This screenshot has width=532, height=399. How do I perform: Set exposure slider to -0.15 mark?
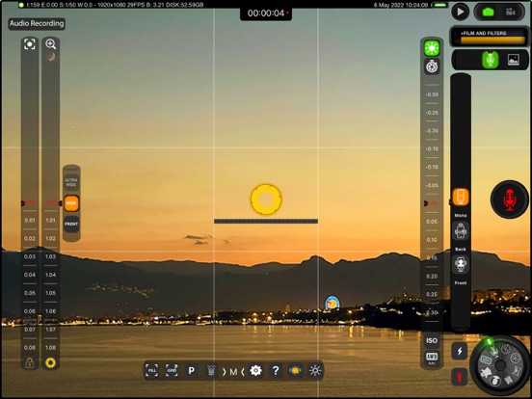[432, 149]
